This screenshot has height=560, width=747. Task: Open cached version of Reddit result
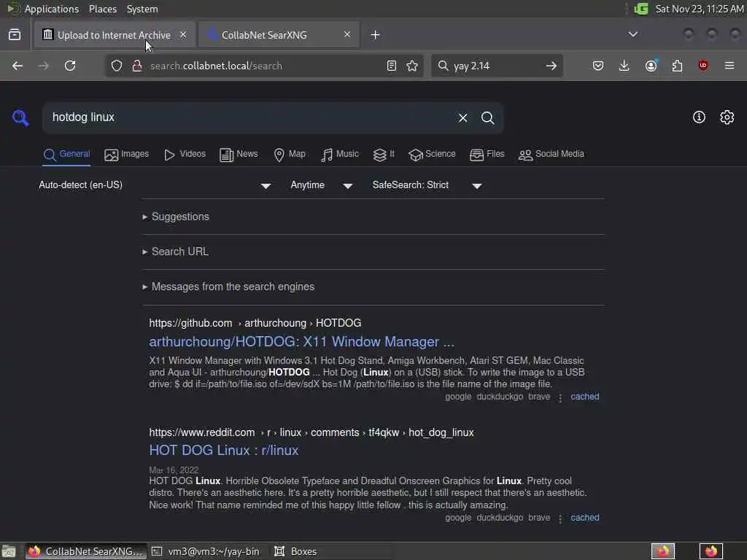click(x=585, y=518)
